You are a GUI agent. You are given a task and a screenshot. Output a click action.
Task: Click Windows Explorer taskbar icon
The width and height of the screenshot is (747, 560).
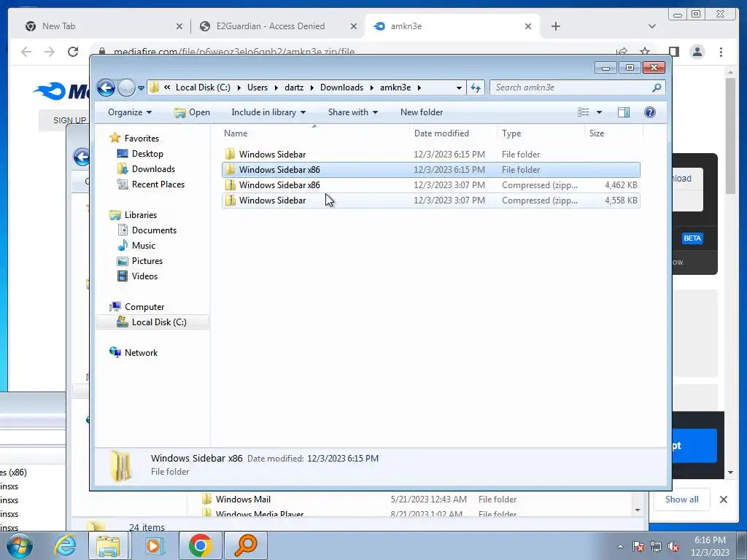point(108,545)
